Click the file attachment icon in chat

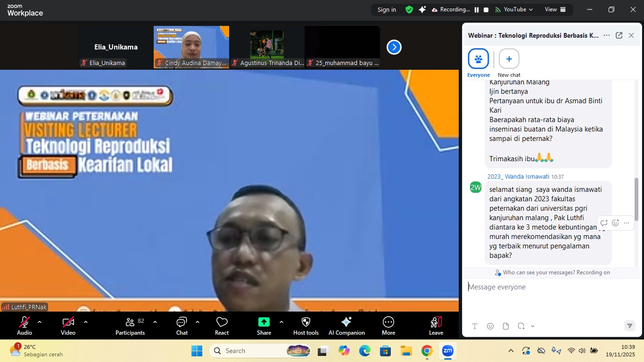(x=506, y=326)
